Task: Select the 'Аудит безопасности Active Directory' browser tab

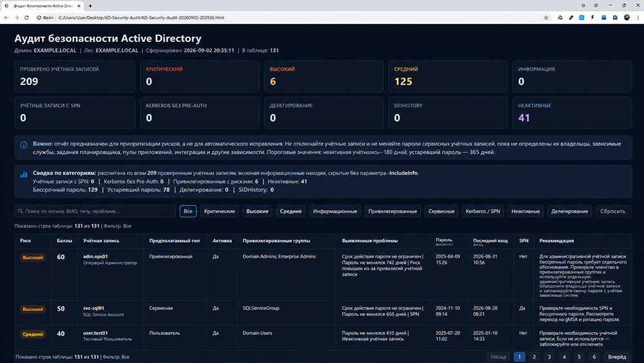Action: pyautogui.click(x=42, y=6)
